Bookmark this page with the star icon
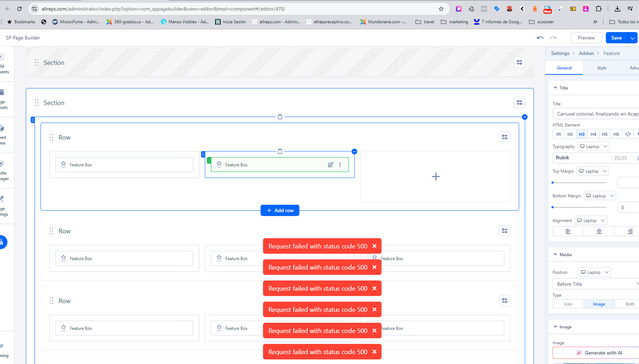The image size is (639, 364). (x=441, y=9)
